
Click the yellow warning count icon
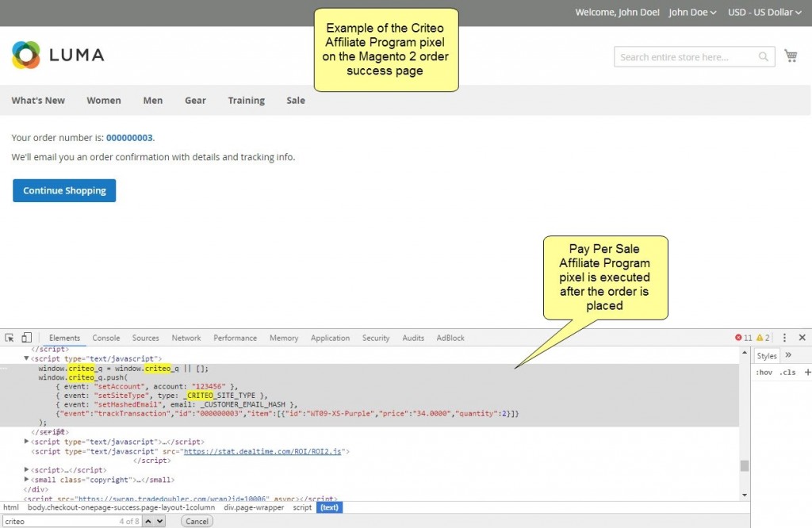coord(760,338)
